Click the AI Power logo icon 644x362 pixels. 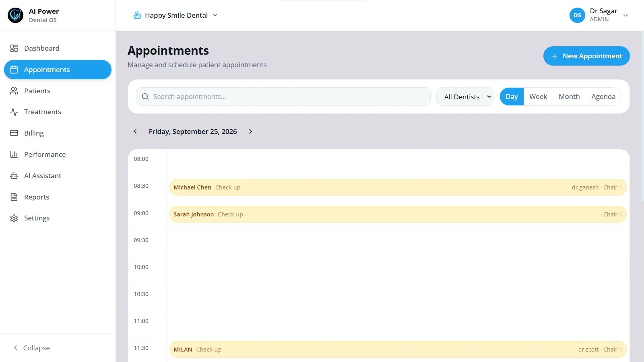(x=16, y=15)
